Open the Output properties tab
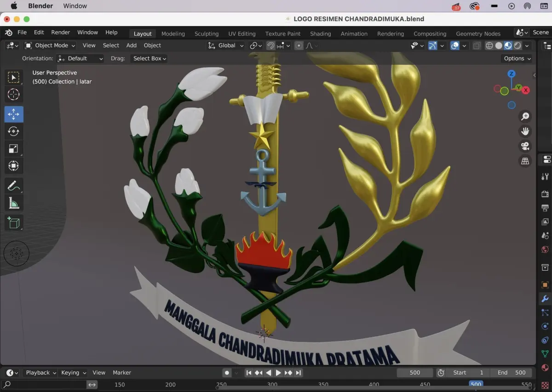This screenshot has height=392, width=552. coord(545,208)
